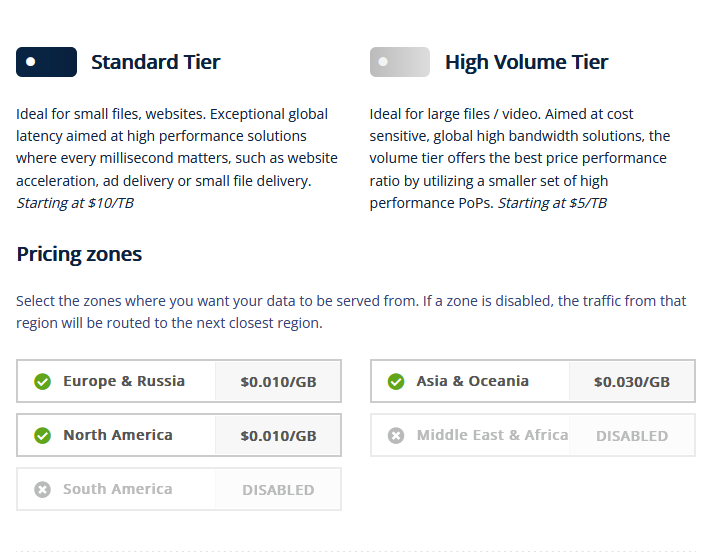Click the High Volume Tier heading
712x554 pixels.
(526, 62)
